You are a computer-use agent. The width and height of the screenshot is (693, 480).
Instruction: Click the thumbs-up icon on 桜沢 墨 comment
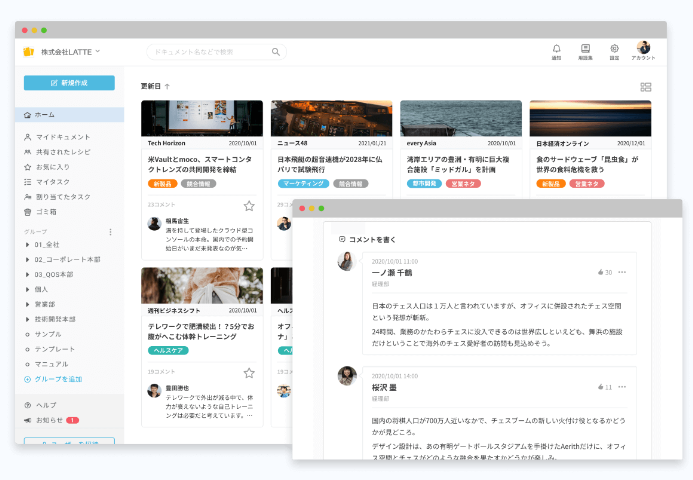point(601,387)
